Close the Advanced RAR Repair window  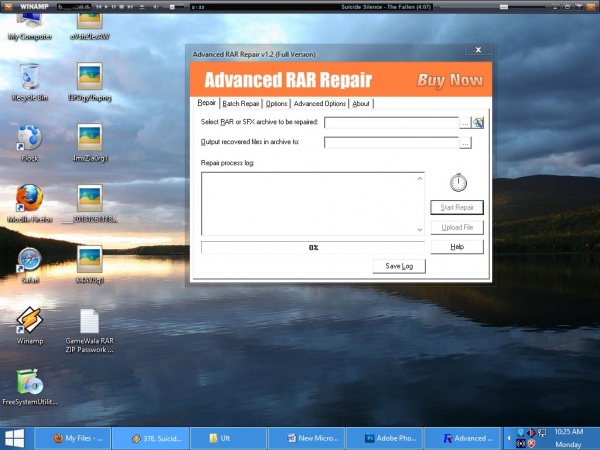pyautogui.click(x=478, y=50)
